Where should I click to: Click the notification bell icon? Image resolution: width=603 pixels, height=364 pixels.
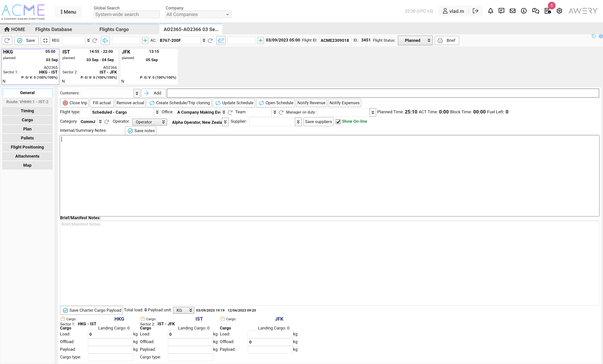click(x=490, y=11)
